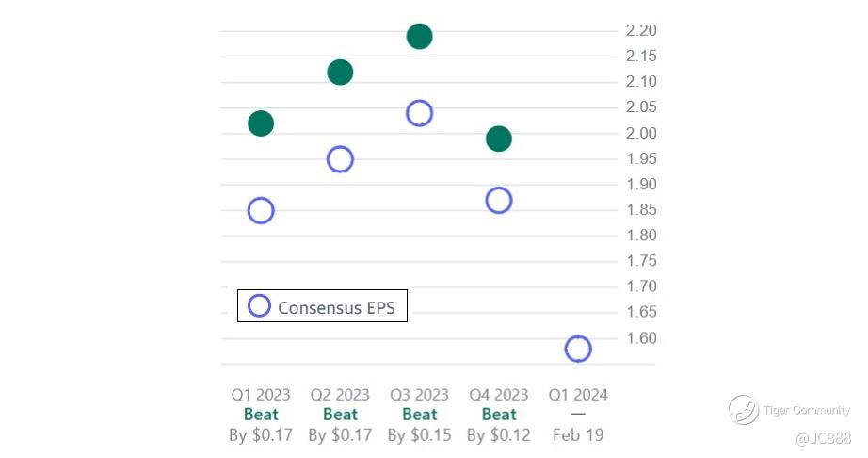The height and width of the screenshot is (458, 868).
Task: Click the legend's purple circle marker
Action: pos(259,306)
